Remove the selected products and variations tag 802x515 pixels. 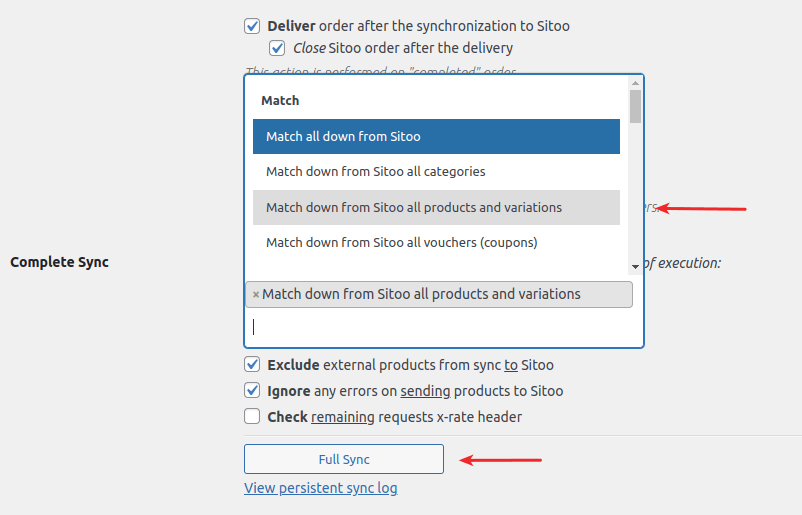(x=255, y=295)
